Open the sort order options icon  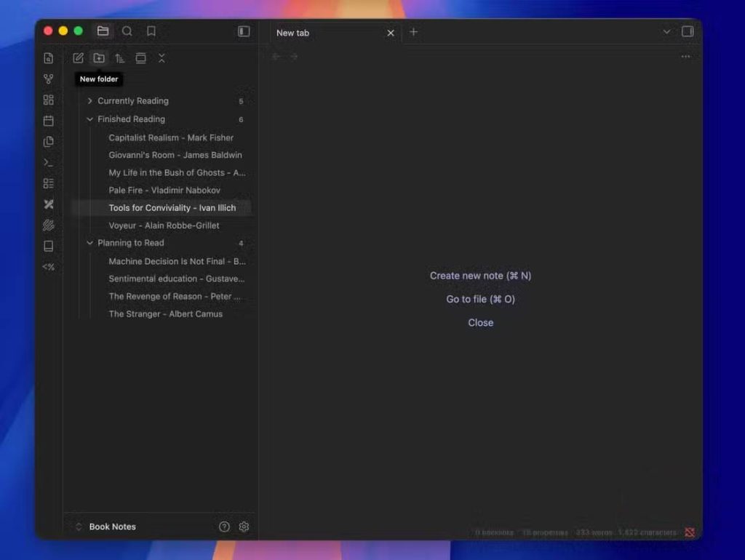(x=120, y=58)
